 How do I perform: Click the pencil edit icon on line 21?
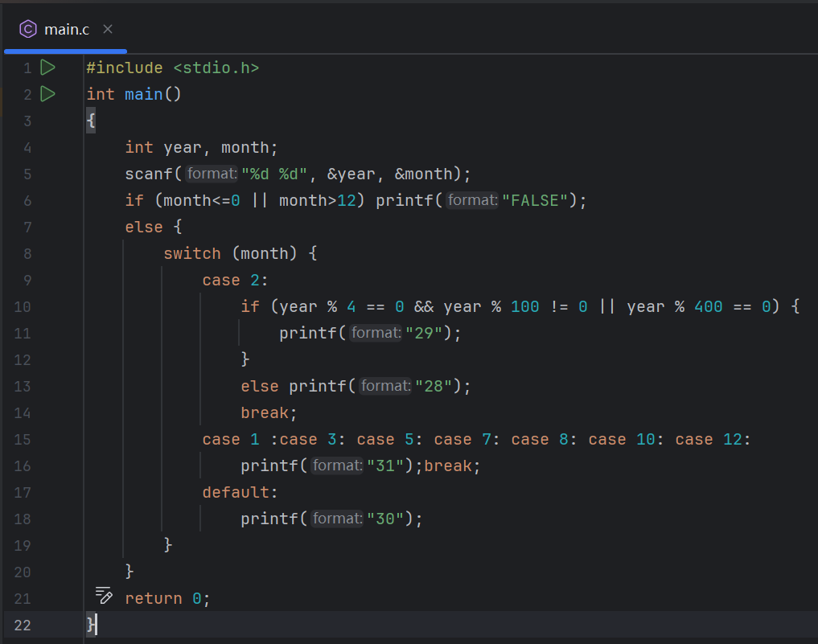click(x=104, y=595)
